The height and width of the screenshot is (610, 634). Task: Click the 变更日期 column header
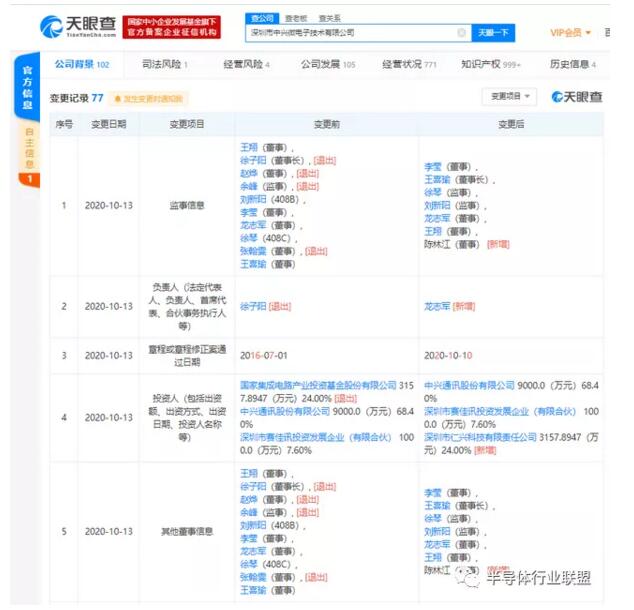coord(108,124)
